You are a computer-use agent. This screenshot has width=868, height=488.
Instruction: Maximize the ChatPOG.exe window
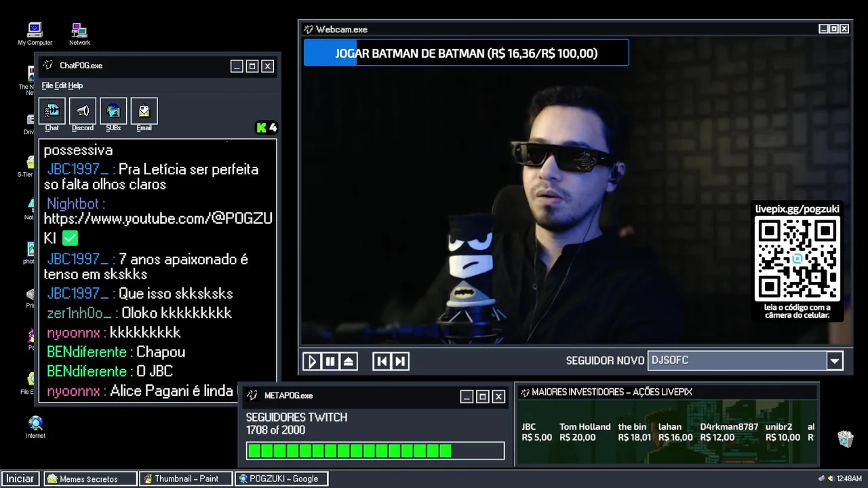pyautogui.click(x=252, y=66)
